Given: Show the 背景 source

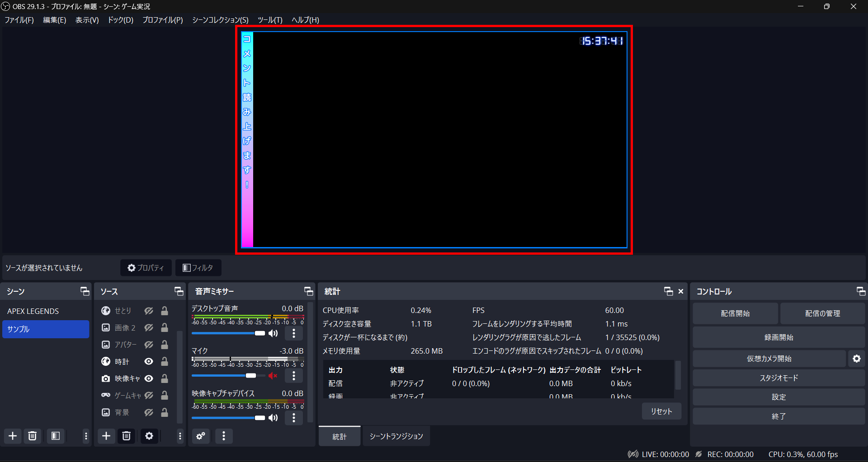Looking at the screenshot, I should coord(149,412).
